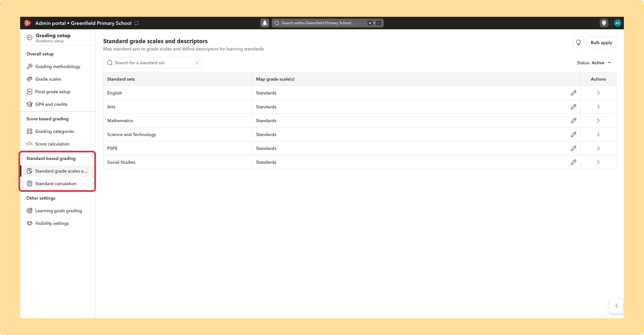Screen dimensions: 644x335
Task: Focus the Search within Greenfield Primary School box
Action: pyautogui.click(x=327, y=23)
